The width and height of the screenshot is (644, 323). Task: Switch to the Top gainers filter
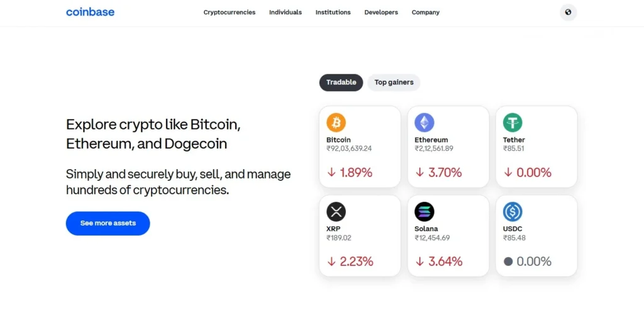coord(394,82)
